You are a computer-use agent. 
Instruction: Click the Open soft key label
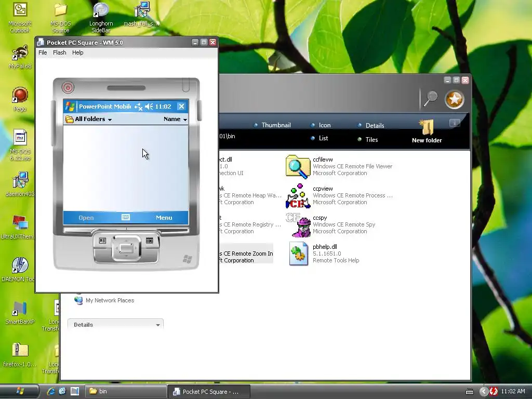click(x=86, y=218)
